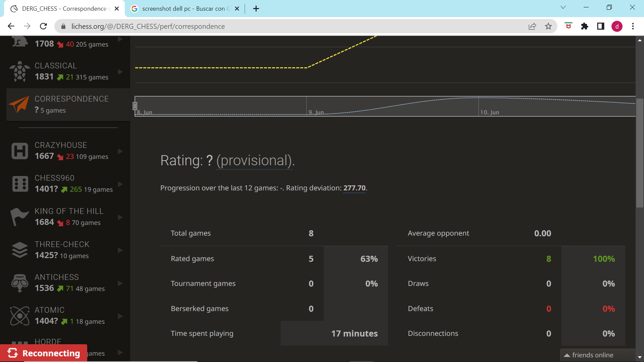Expand Classical rating arrow
The image size is (644, 362).
[120, 72]
